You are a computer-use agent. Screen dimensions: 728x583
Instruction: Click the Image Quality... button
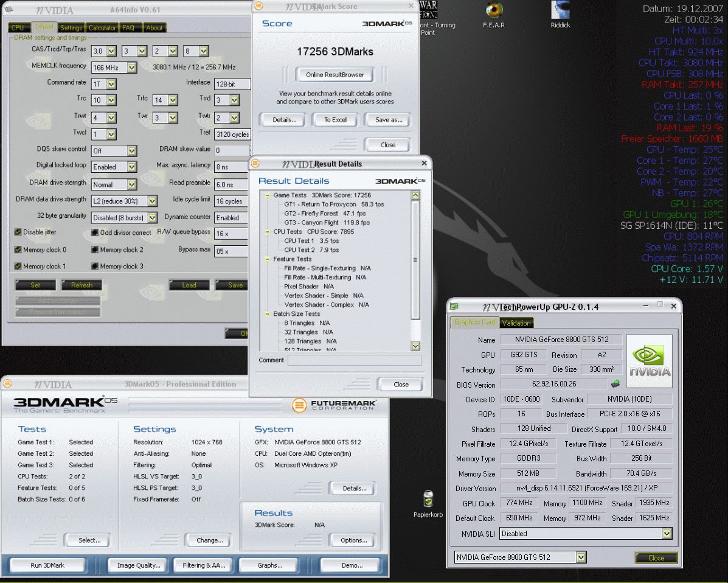click(139, 565)
